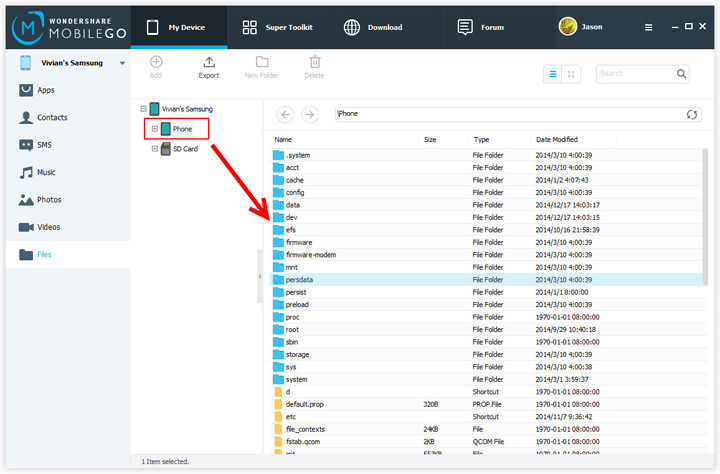Image resolution: width=720 pixels, height=474 pixels.
Task: Select the persist folder
Action: [x=486, y=292]
